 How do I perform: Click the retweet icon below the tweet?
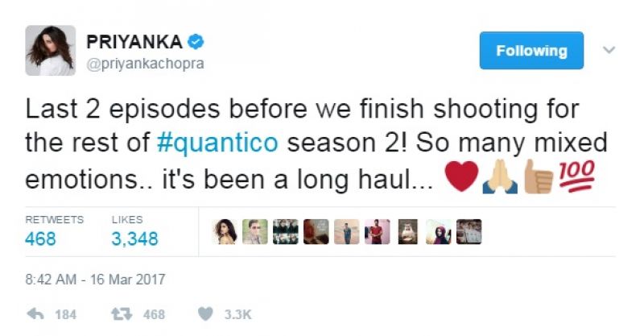pos(122,314)
